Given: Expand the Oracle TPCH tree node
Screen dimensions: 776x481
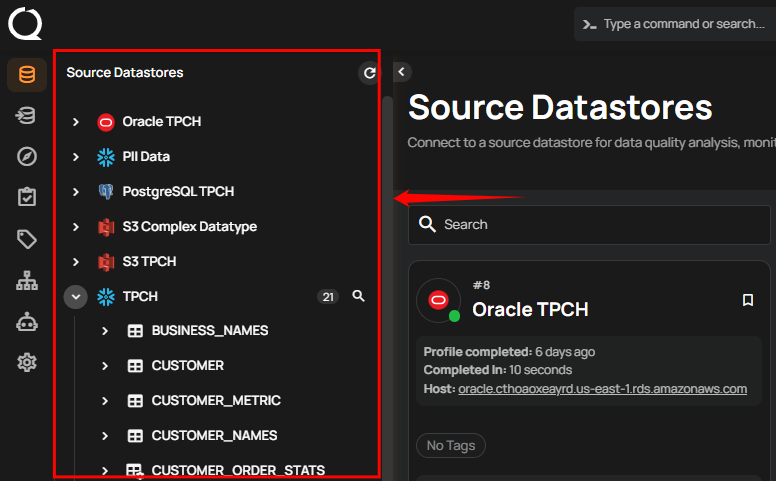Looking at the screenshot, I should pos(76,122).
